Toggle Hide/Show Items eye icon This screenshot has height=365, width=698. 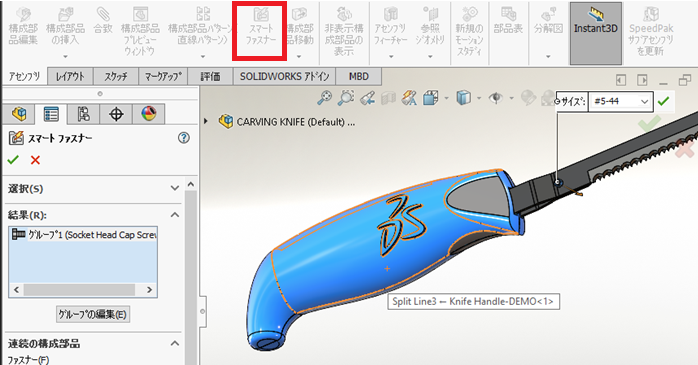pos(496,97)
